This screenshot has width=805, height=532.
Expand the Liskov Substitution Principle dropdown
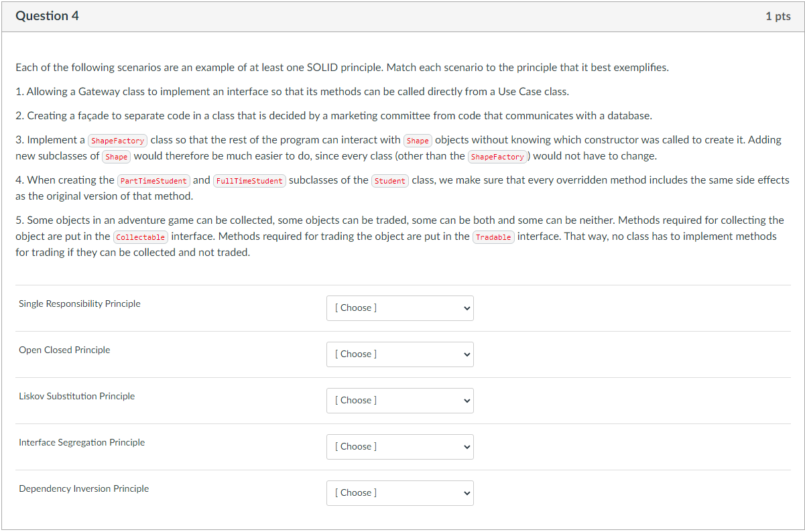[x=399, y=401]
